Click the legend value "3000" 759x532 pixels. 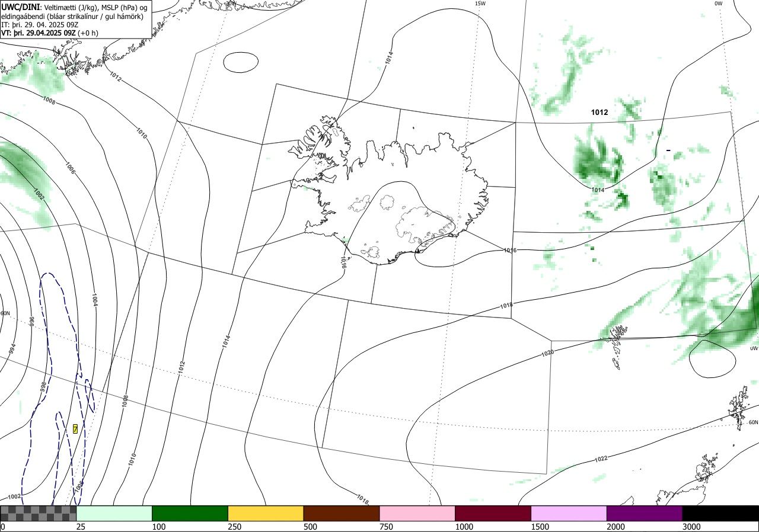(x=691, y=527)
